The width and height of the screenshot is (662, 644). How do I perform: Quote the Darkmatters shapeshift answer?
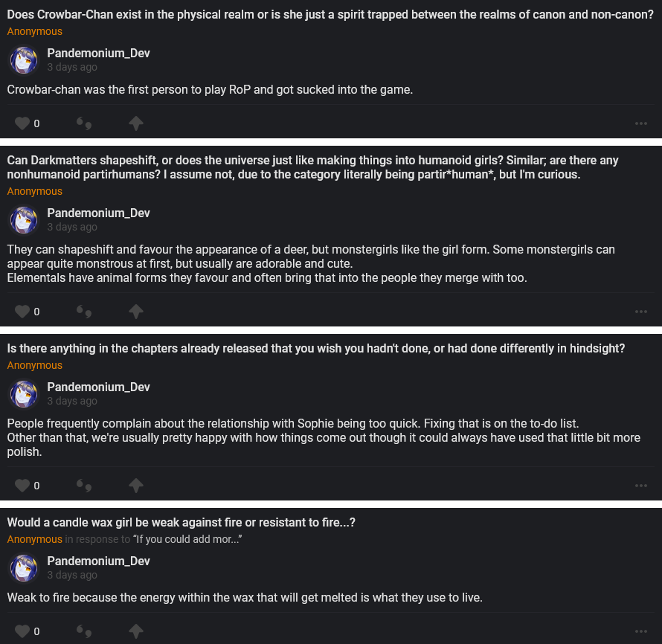pos(84,312)
